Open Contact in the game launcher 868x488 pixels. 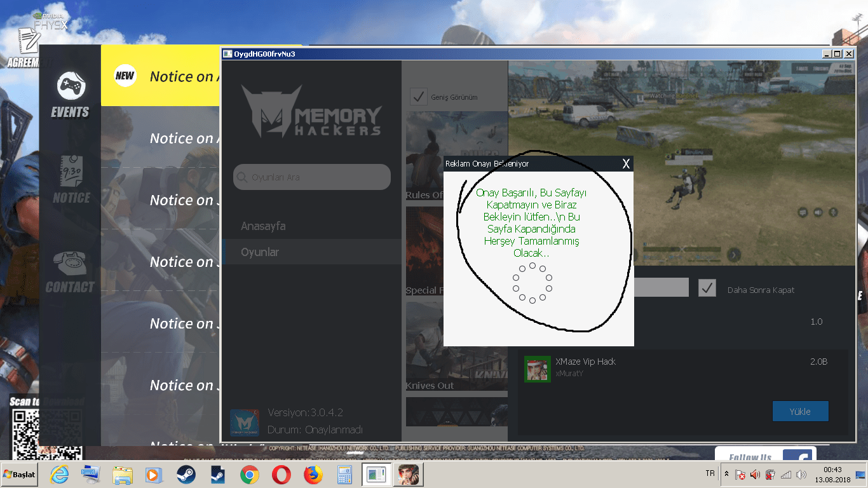70,272
